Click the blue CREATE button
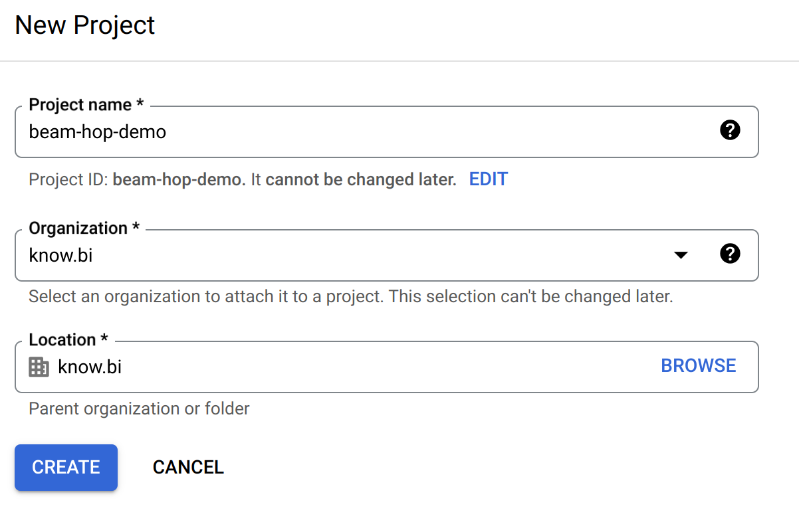 pyautogui.click(x=66, y=468)
